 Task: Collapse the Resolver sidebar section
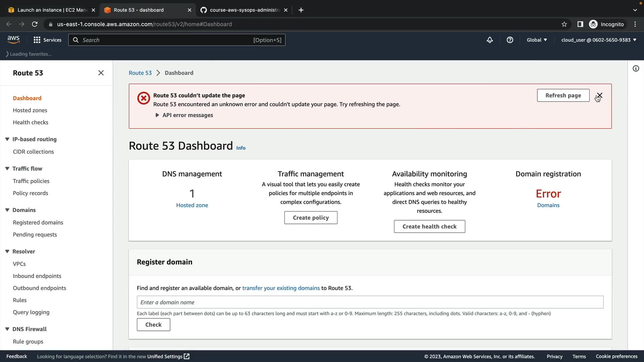click(x=7, y=251)
